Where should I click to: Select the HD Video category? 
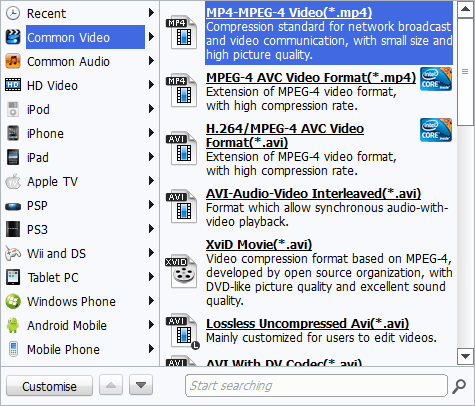[52, 86]
